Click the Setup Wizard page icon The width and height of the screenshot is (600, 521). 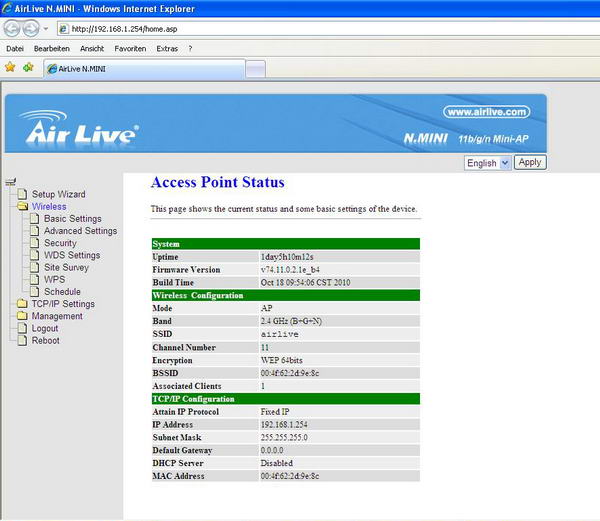point(22,194)
